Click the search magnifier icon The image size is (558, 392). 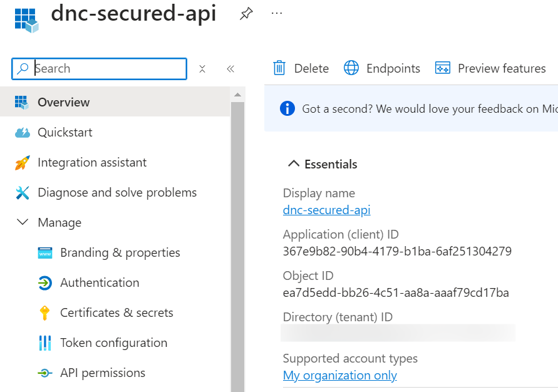(23, 68)
